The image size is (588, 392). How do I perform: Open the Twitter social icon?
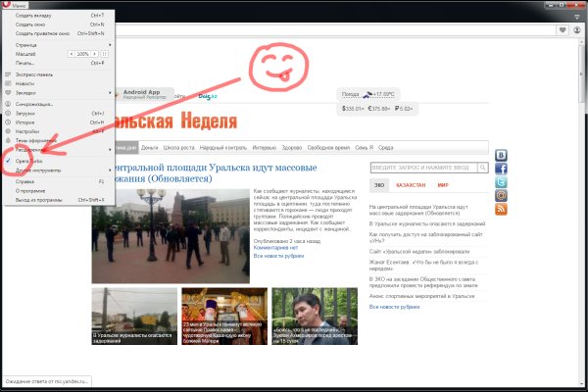pos(502,182)
